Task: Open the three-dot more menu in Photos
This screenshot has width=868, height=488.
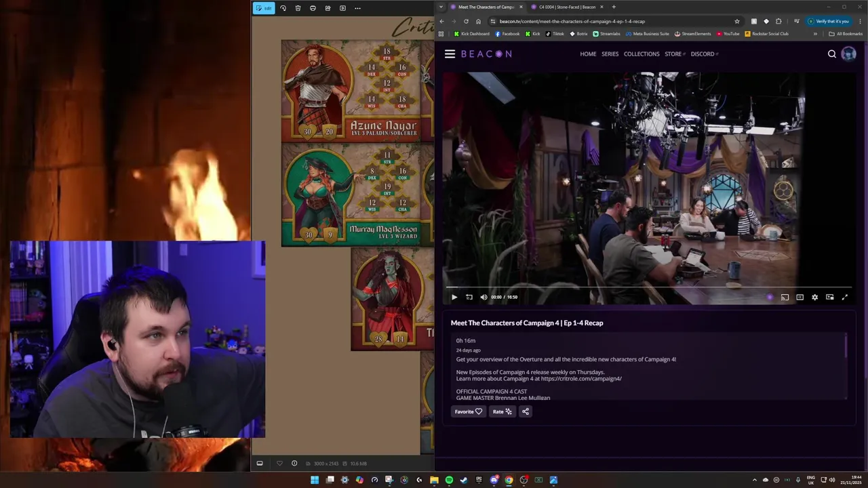Action: (357, 8)
